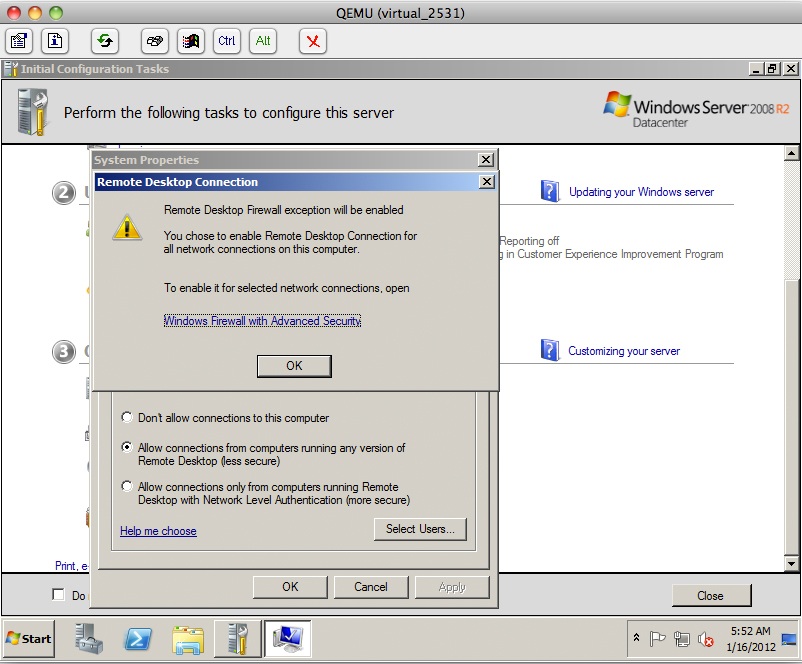The height and width of the screenshot is (664, 802).
Task: Click the Windows flag key toolbar icon
Action: 191,40
